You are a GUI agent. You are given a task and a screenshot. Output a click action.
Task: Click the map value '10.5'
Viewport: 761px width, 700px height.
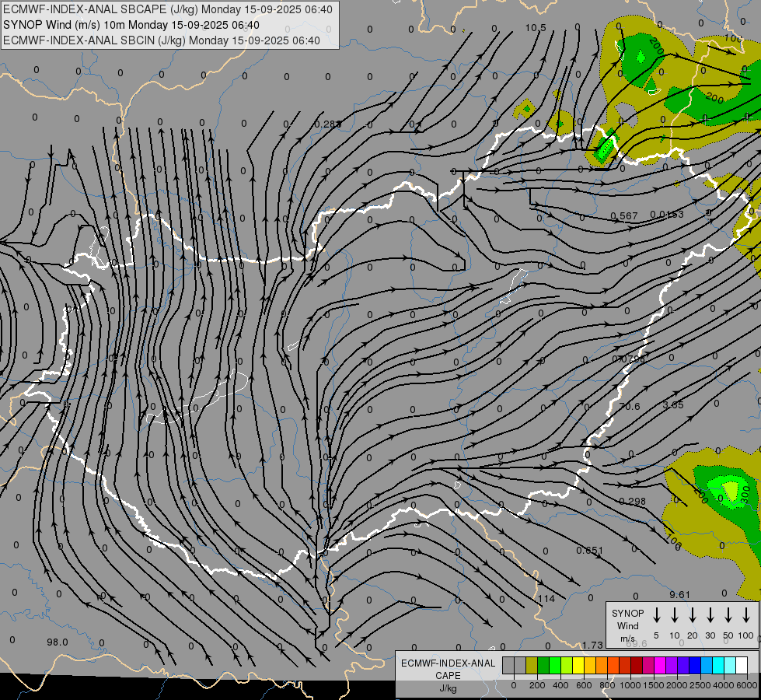coord(536,28)
